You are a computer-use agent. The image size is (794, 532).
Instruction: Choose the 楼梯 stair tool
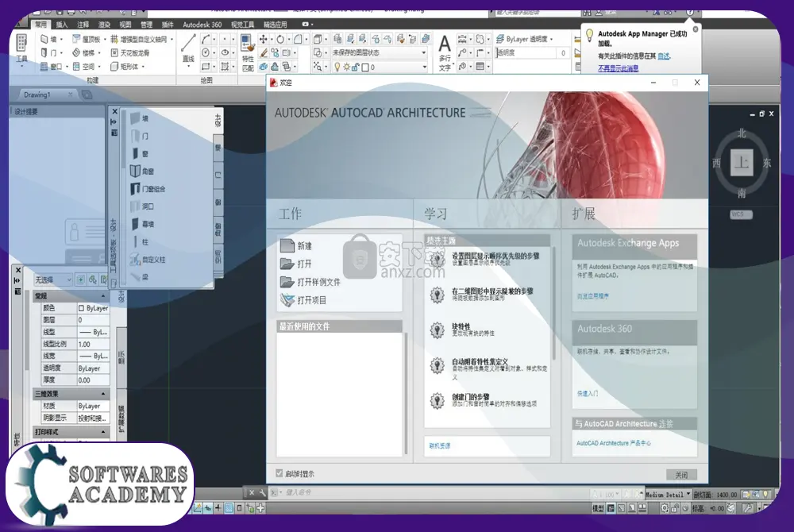click(83, 52)
